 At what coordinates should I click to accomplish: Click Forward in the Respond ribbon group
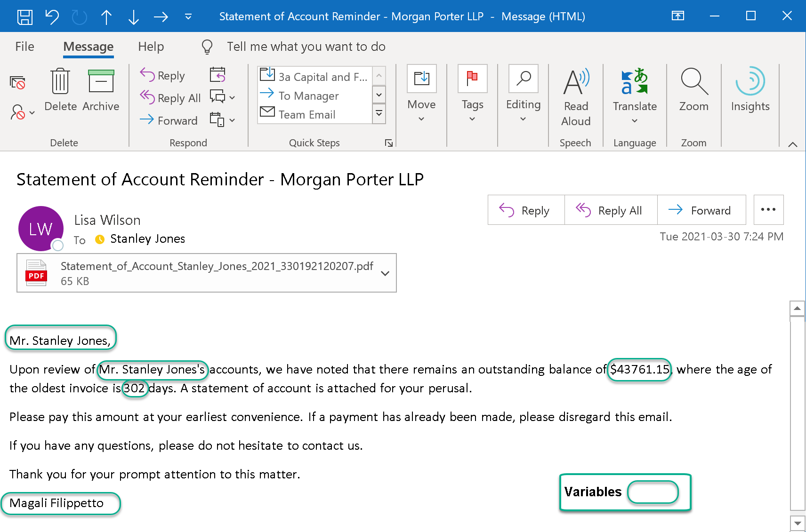(169, 120)
